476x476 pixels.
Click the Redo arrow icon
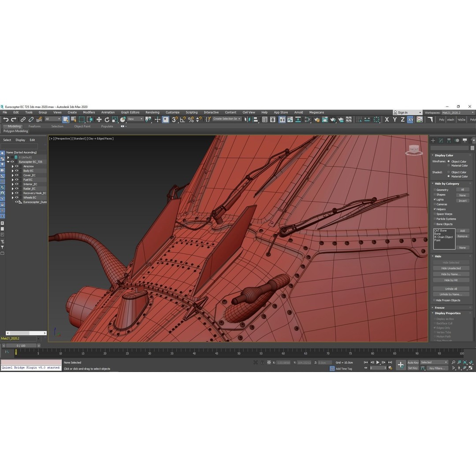coord(14,119)
